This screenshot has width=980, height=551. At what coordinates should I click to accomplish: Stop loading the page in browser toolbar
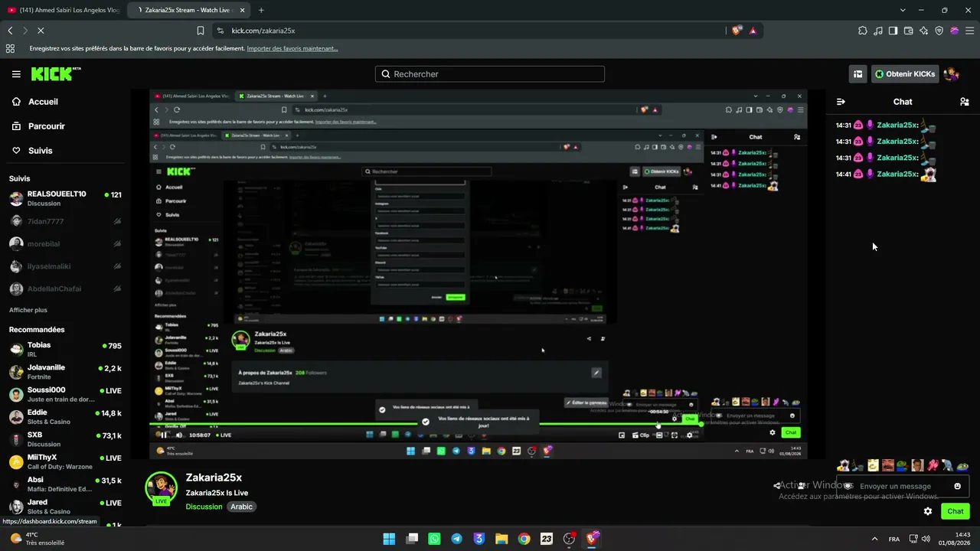point(41,31)
